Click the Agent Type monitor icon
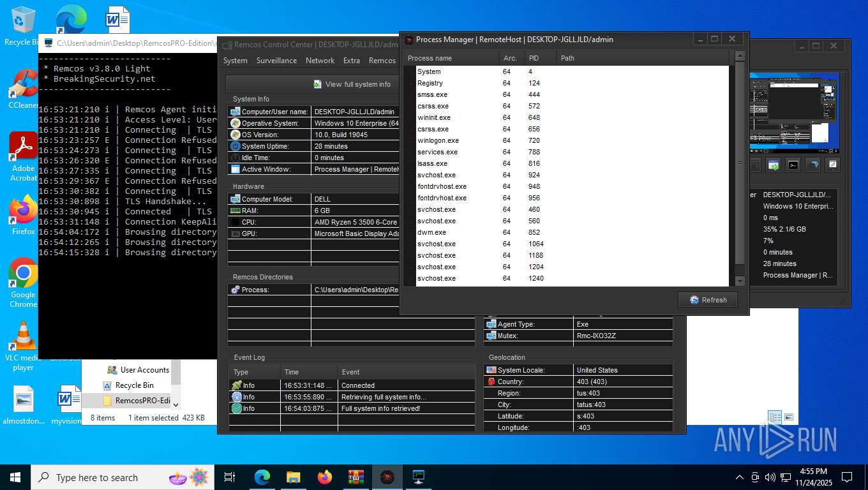 coord(491,324)
